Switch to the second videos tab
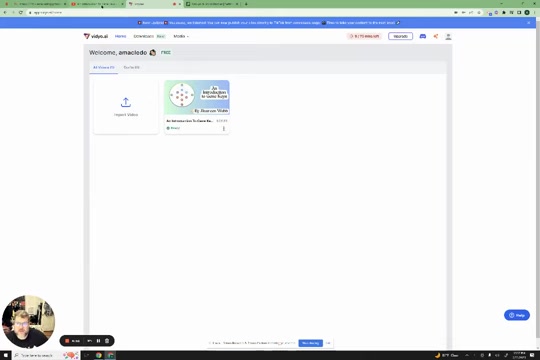The width and height of the screenshot is (540, 360). (132, 68)
